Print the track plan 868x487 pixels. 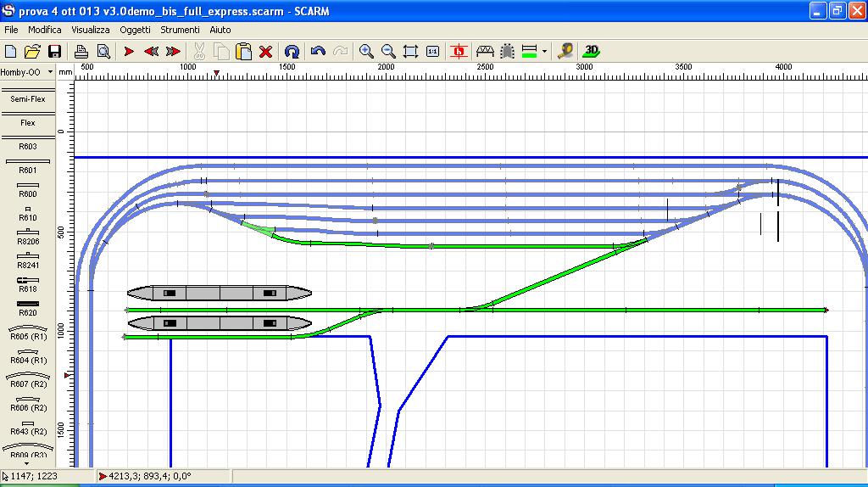click(x=81, y=52)
